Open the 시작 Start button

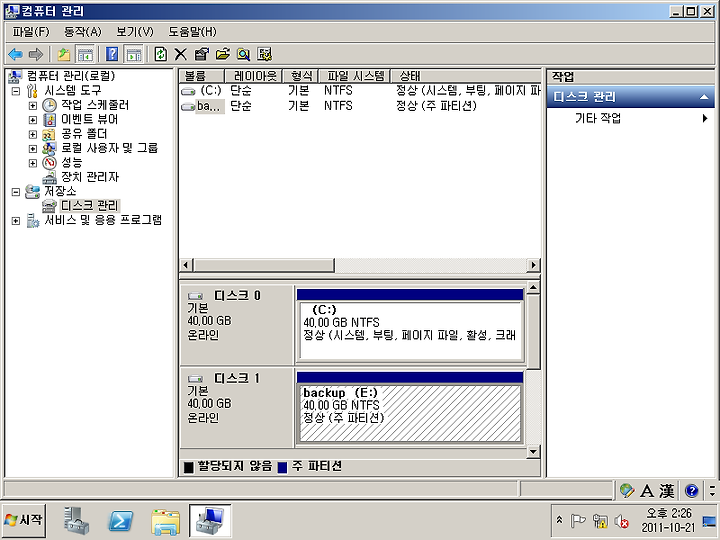pos(23,520)
